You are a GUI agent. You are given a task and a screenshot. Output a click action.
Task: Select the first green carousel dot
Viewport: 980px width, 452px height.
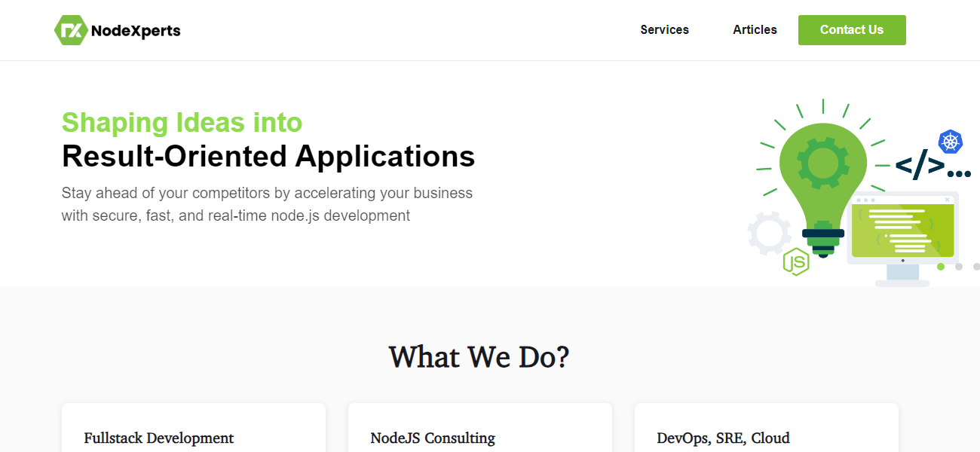click(941, 267)
